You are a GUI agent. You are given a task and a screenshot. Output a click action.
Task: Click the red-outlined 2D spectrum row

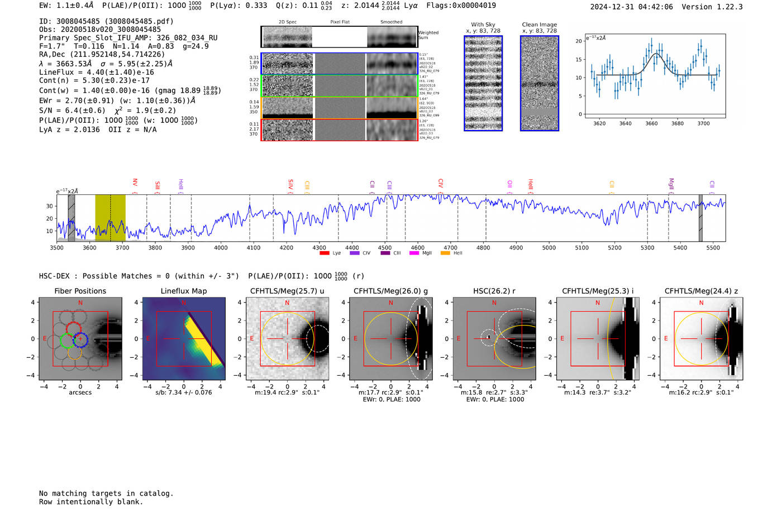tap(340, 130)
